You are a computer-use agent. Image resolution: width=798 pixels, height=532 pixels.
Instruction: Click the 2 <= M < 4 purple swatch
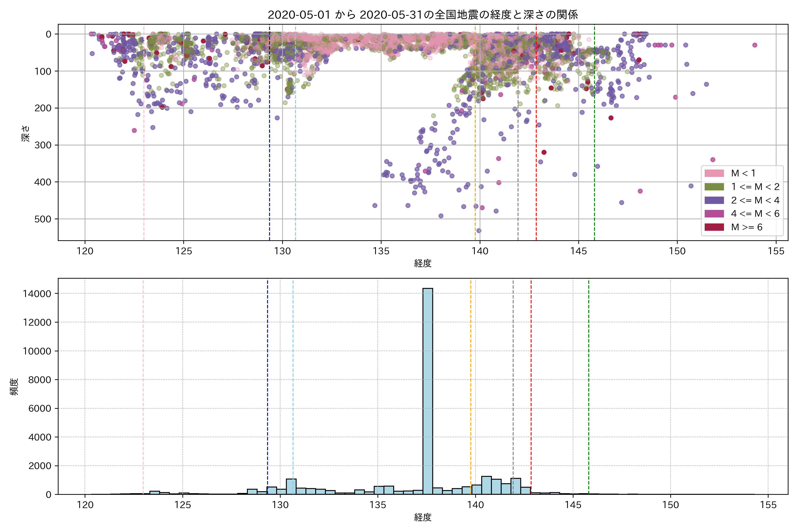click(x=714, y=200)
